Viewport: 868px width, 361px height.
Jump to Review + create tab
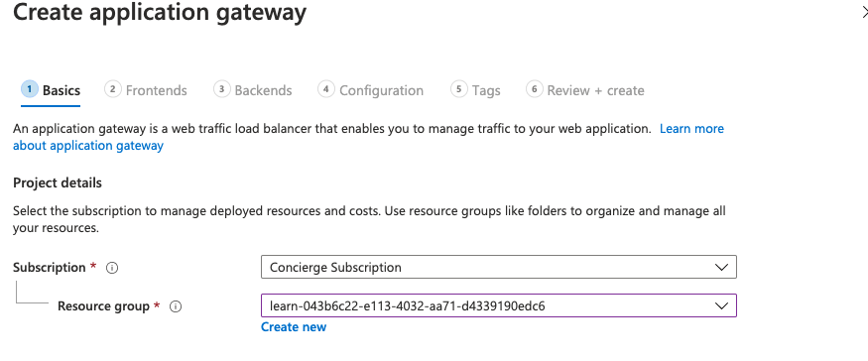click(x=585, y=90)
